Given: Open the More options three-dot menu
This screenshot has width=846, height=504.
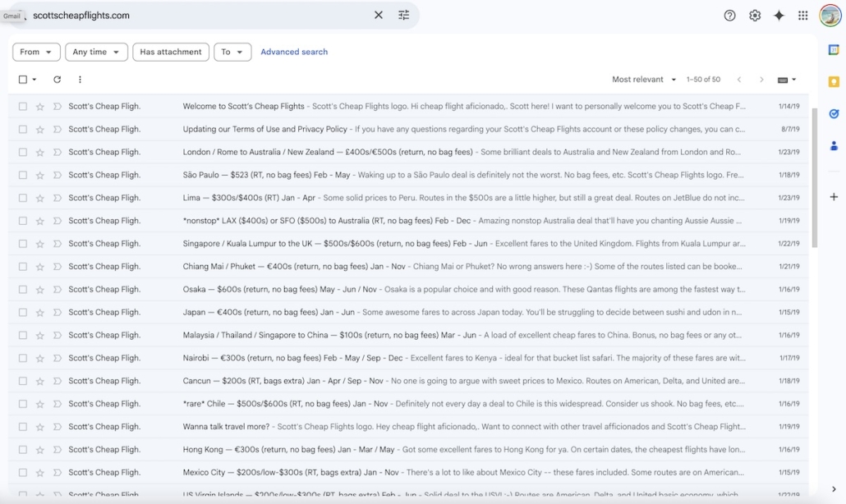Looking at the screenshot, I should pyautogui.click(x=80, y=80).
